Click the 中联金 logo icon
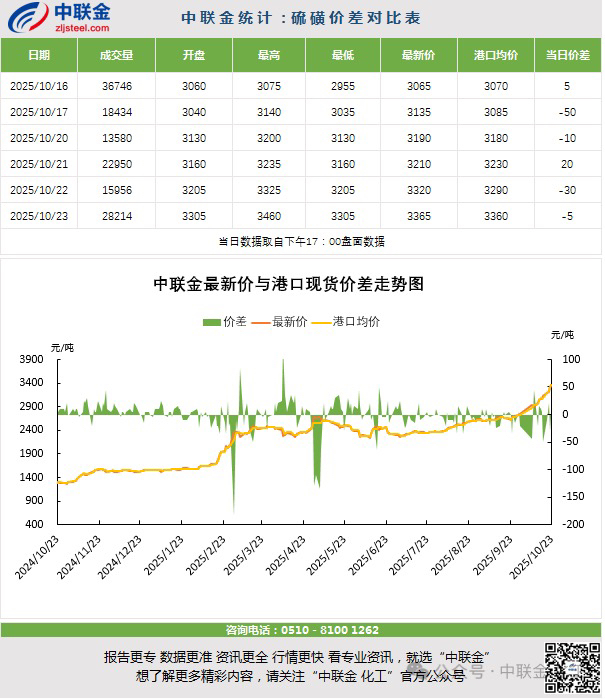 28,17
